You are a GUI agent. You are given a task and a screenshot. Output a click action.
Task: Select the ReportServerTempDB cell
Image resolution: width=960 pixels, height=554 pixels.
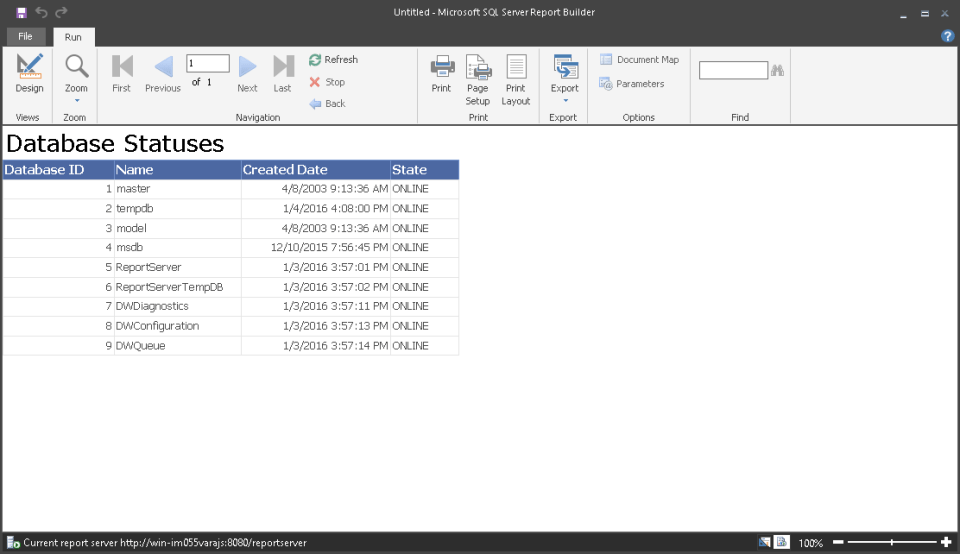[x=178, y=287]
